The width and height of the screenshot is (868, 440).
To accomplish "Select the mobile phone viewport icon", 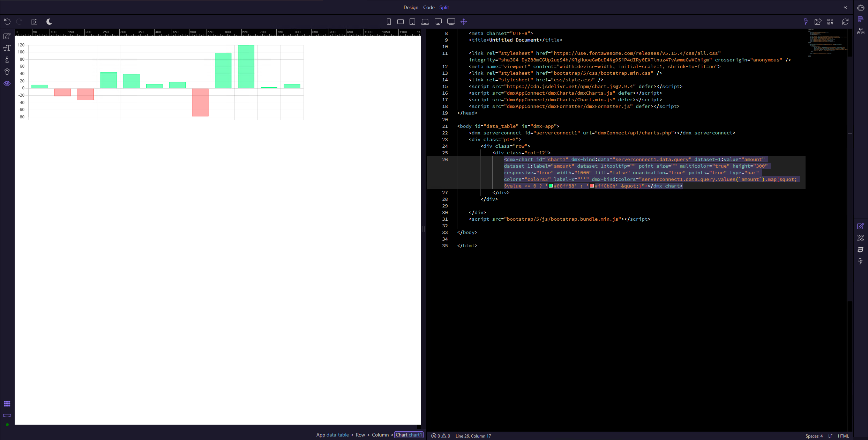I will pos(389,22).
